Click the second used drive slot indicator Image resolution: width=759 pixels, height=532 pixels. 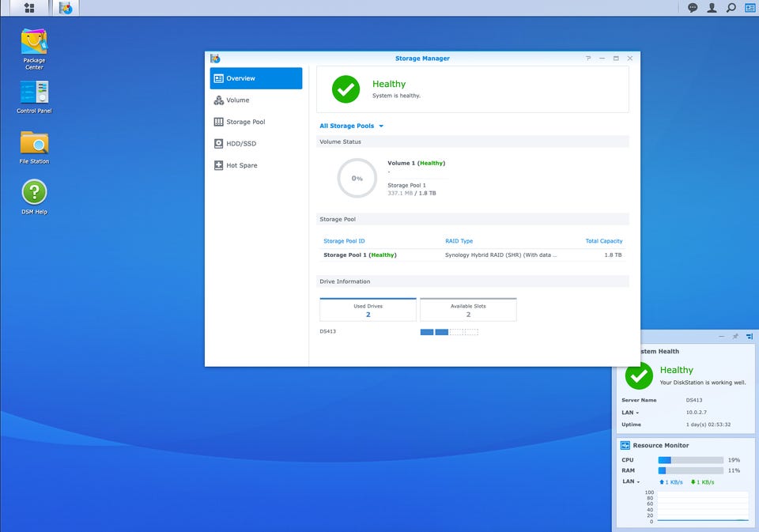pos(441,332)
